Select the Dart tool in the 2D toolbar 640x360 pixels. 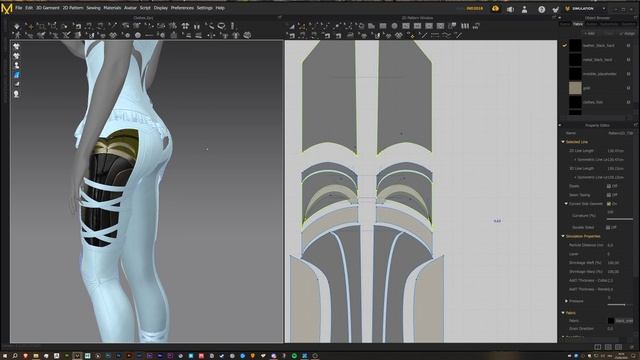[440, 26]
